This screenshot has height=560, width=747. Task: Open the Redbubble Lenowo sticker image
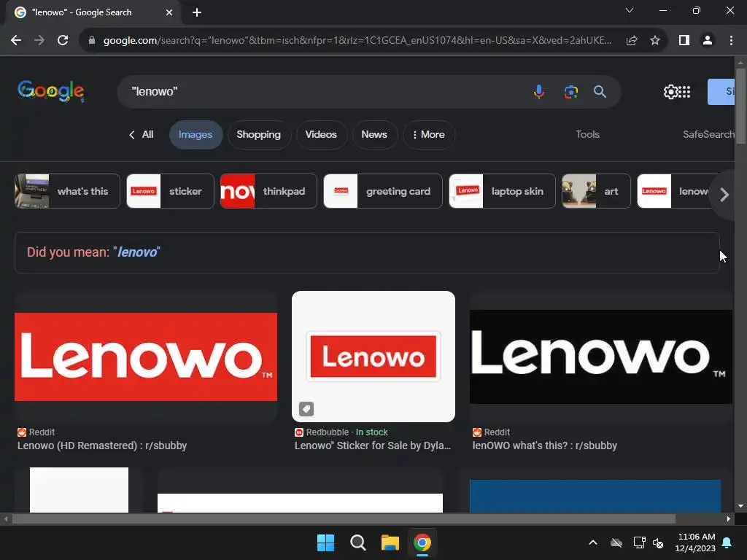click(x=373, y=357)
